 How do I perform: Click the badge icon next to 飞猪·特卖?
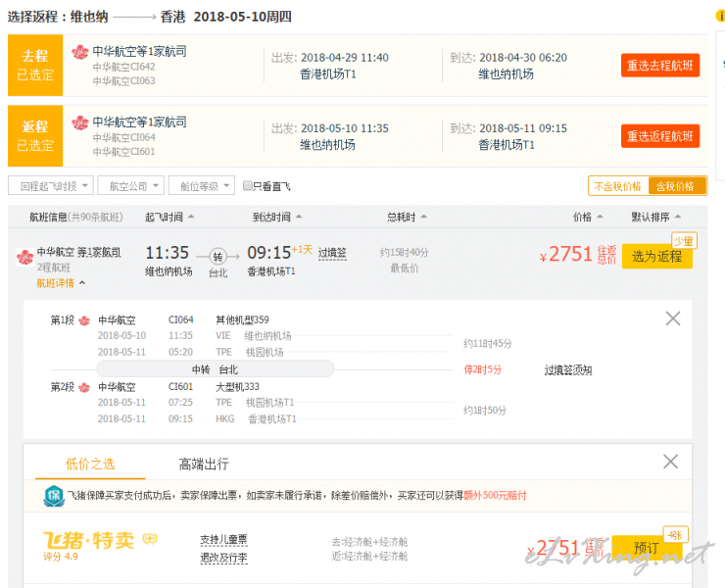pos(150,538)
